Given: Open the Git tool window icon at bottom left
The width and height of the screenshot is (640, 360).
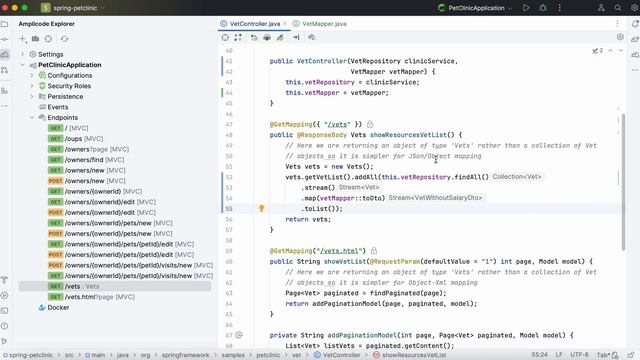Looking at the screenshot, I should pyautogui.click(x=4, y=341).
